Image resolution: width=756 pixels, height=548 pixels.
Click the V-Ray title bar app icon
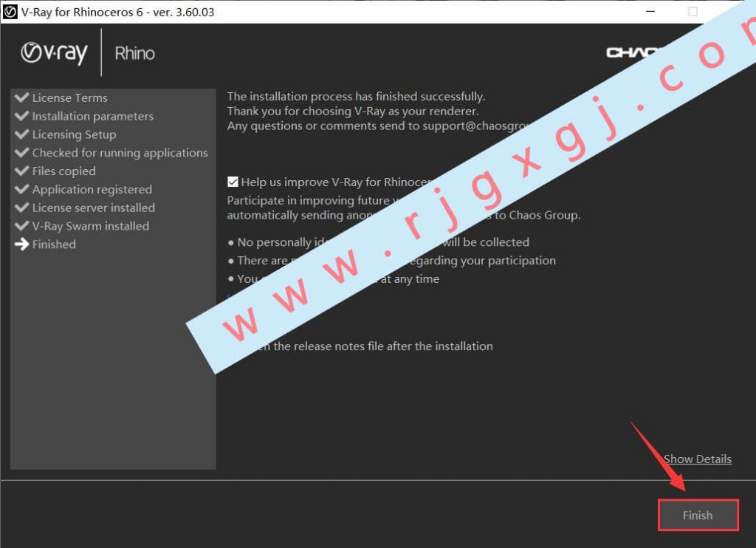(10, 12)
